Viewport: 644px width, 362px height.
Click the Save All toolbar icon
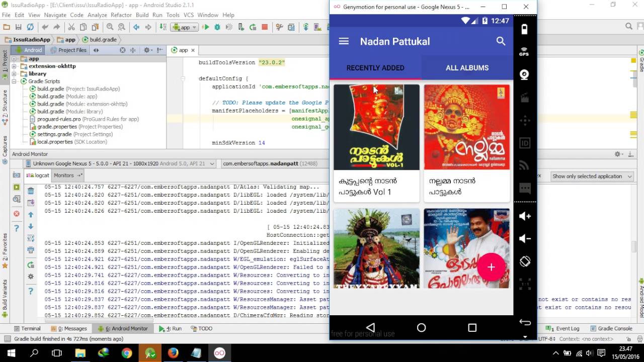[x=19, y=27]
